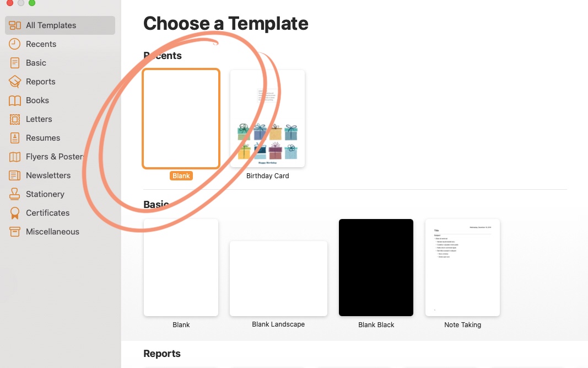The width and height of the screenshot is (588, 368).
Task: Pick the Note Taking template
Action: pos(462,268)
